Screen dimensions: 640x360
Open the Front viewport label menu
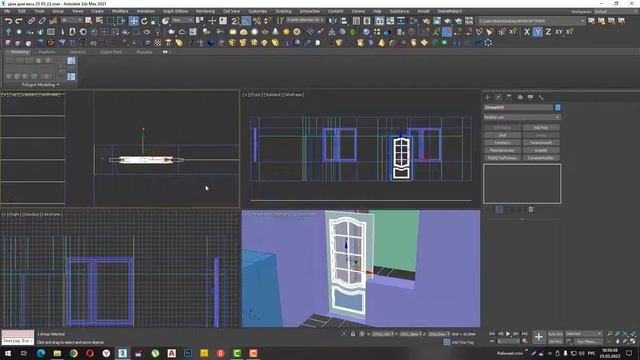click(256, 95)
